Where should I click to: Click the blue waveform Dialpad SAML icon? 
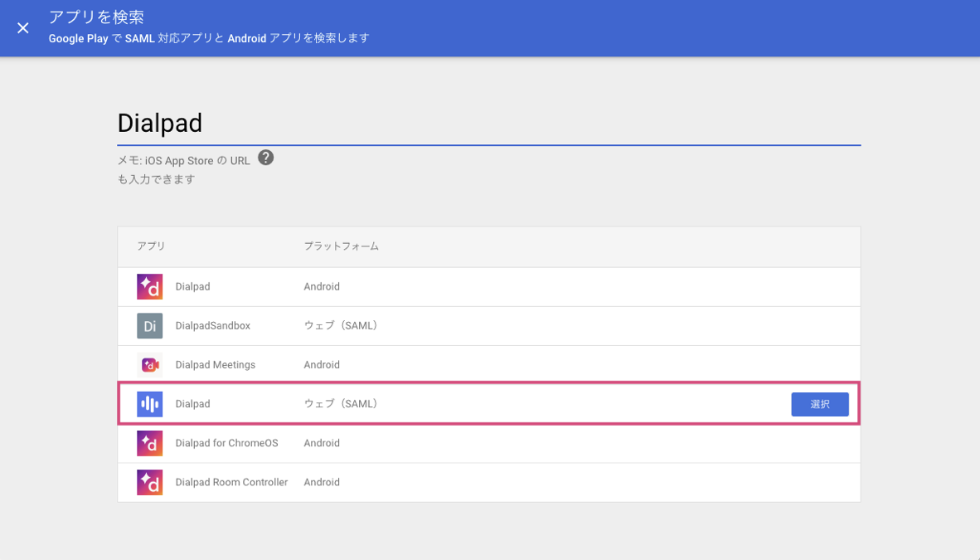click(150, 404)
